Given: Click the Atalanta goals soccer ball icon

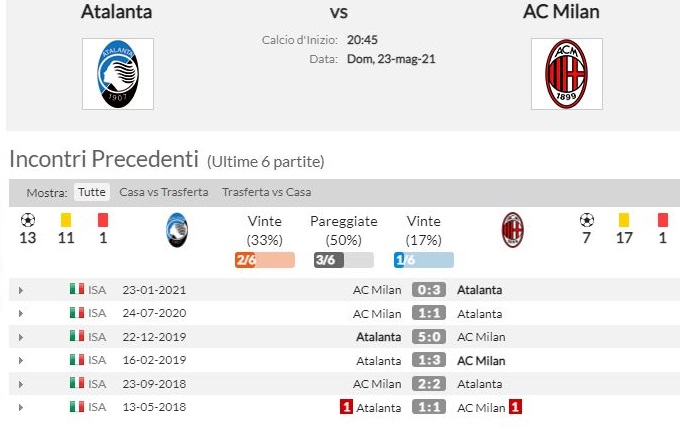Looking at the screenshot, I should coord(28,219).
